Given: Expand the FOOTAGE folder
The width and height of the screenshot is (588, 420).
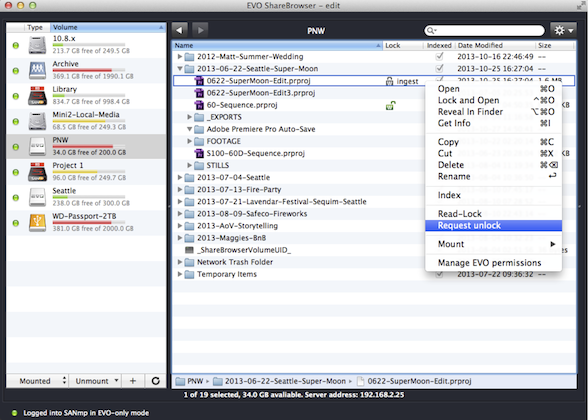Looking at the screenshot, I should 189,141.
